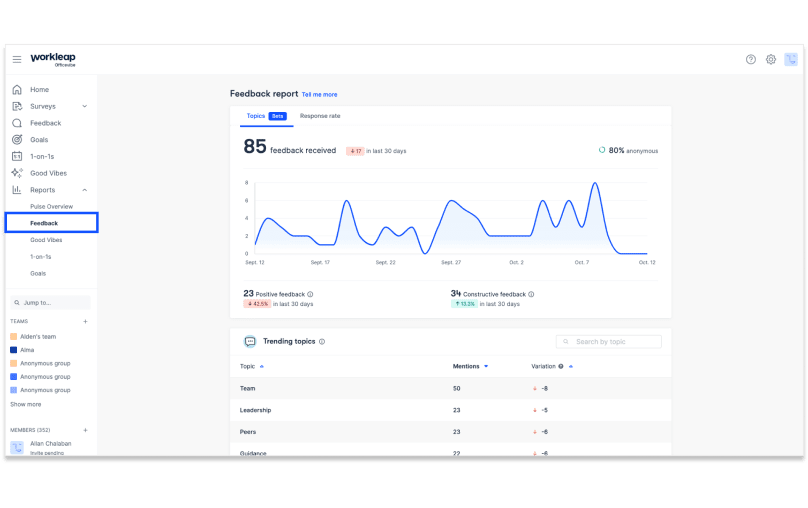The height and width of the screenshot is (508, 808).
Task: Expand the Surveys menu chevron
Action: [85, 106]
